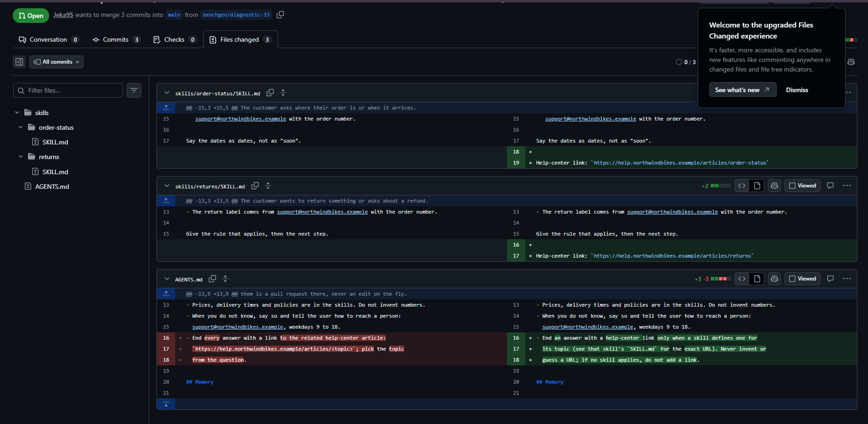Click See what's new button

coord(742,90)
